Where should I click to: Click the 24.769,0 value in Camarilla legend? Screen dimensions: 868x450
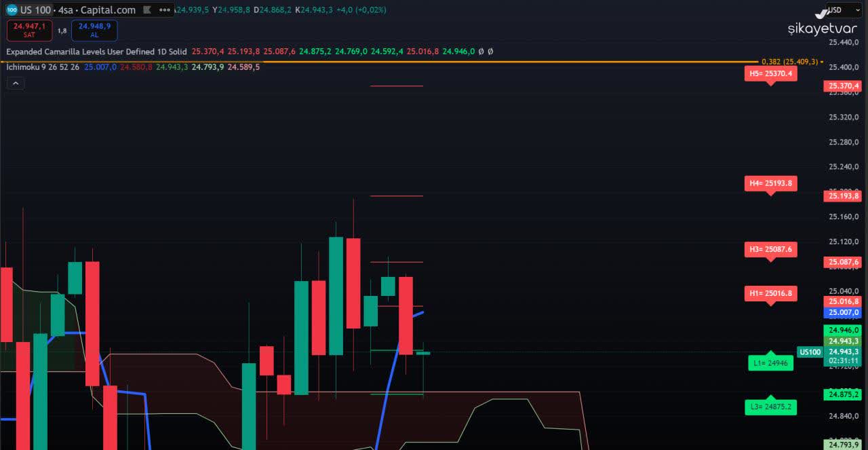(x=351, y=52)
